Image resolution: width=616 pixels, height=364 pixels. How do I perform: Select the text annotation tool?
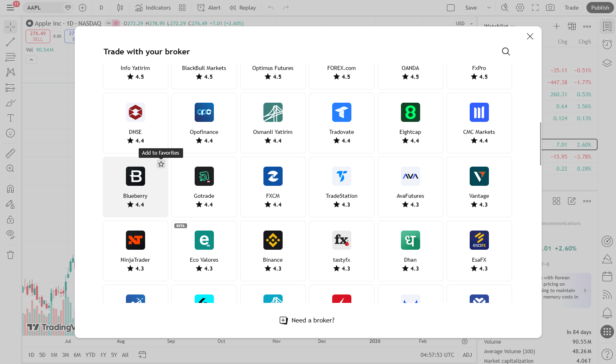tap(10, 118)
